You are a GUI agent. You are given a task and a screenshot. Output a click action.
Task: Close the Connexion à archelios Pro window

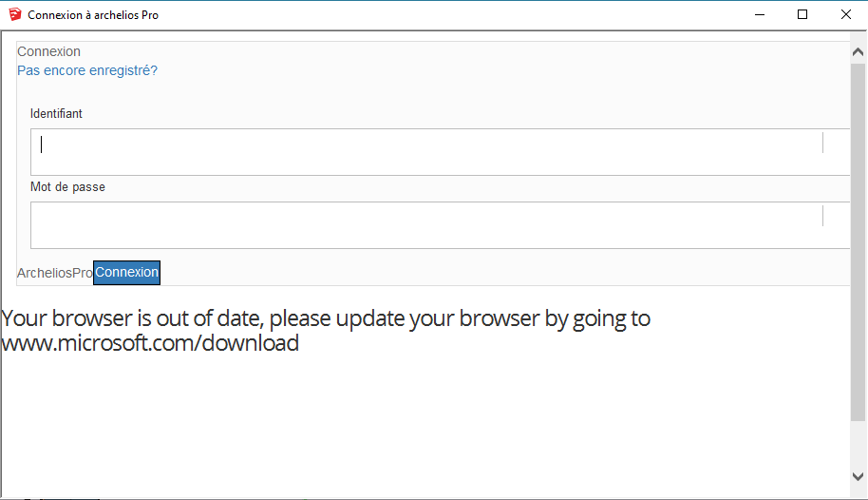click(846, 15)
